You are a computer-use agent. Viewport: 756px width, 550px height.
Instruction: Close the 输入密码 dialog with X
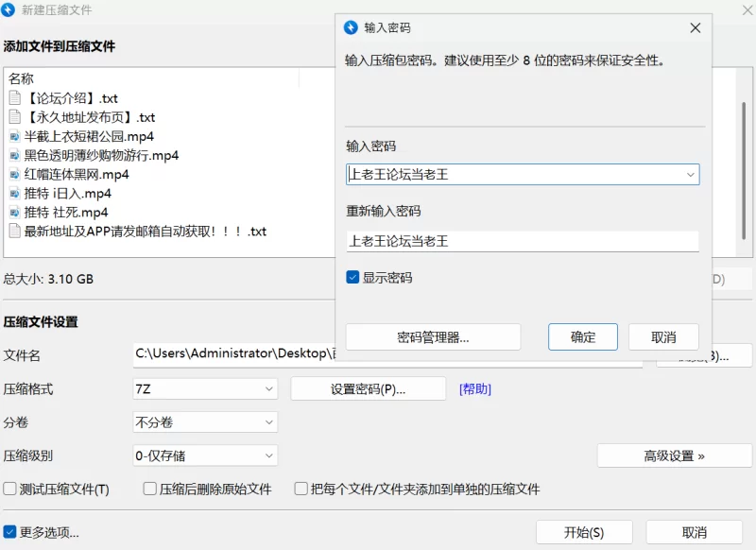point(696,28)
